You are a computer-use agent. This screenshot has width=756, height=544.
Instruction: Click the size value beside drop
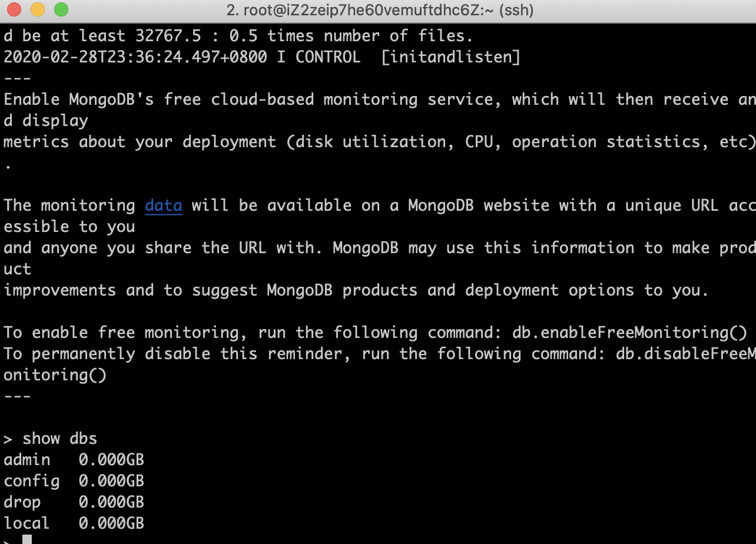click(x=111, y=502)
